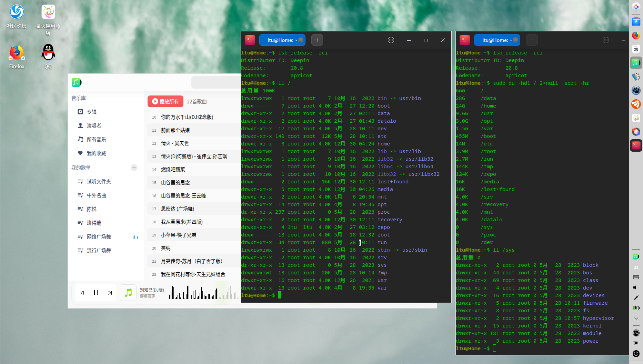Create a new playlist with the plus button
This screenshot has width=643, height=364.
(x=134, y=168)
